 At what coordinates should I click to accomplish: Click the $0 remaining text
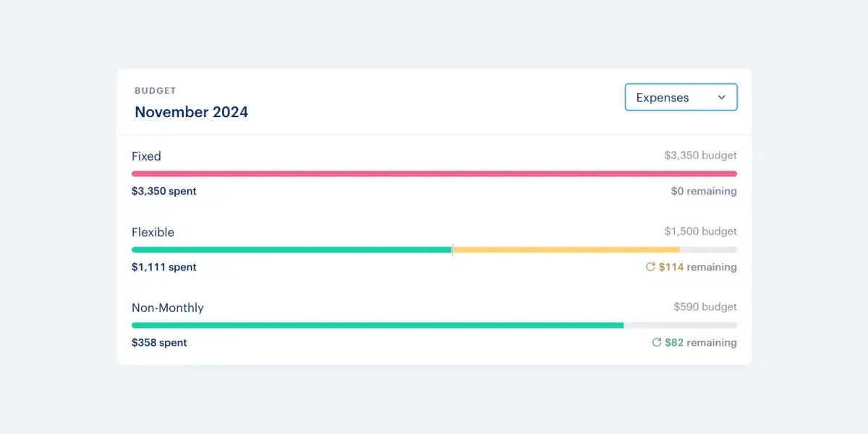point(703,191)
